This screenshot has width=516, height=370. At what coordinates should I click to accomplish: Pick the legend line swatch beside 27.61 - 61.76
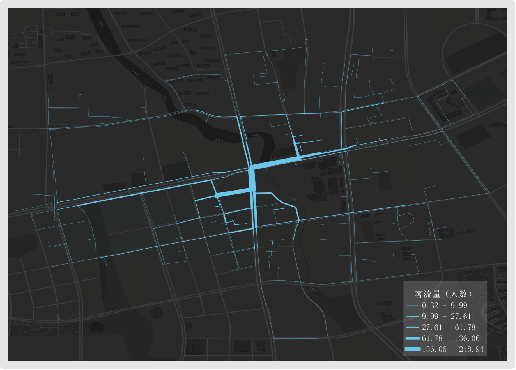click(412, 327)
